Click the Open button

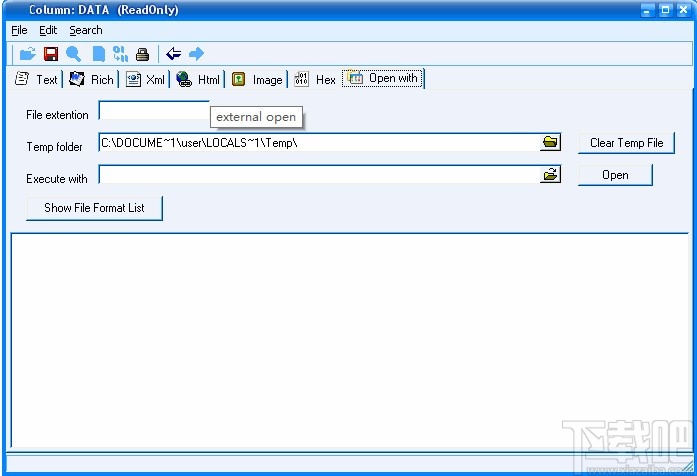point(615,175)
